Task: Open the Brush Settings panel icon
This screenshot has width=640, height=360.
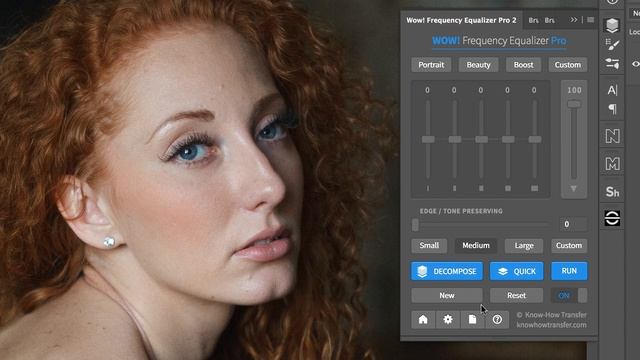Action: click(612, 44)
